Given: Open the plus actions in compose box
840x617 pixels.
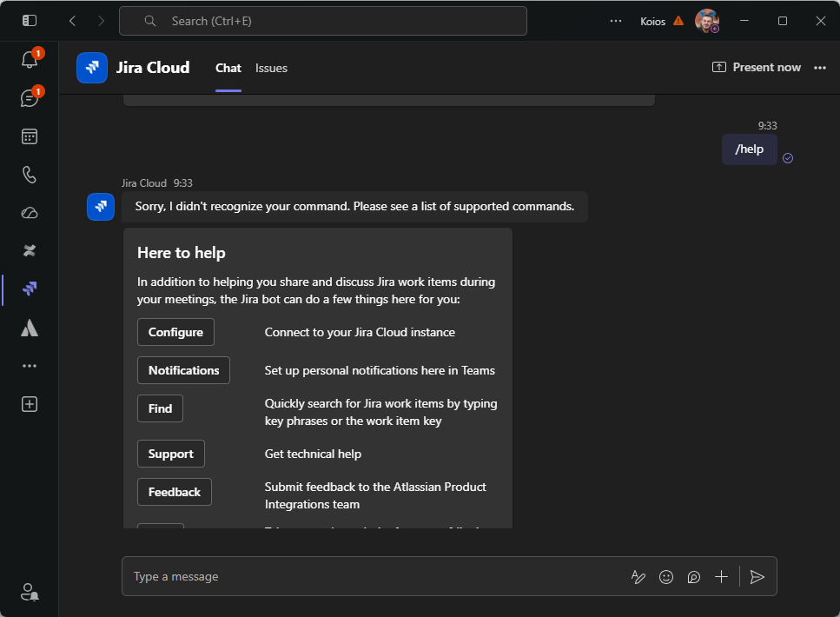Looking at the screenshot, I should (722, 577).
